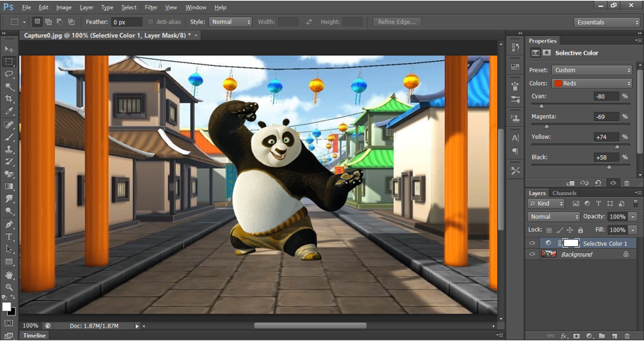Open the Essentials workspace dropdown

tap(606, 22)
